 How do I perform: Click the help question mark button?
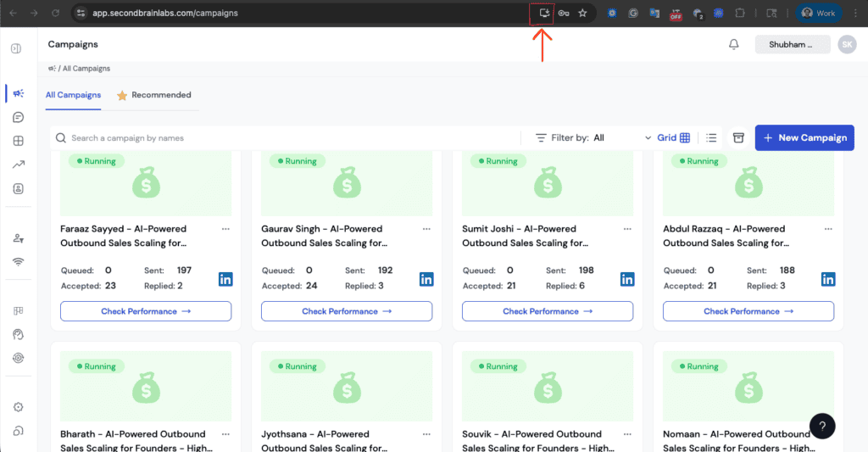coord(822,426)
